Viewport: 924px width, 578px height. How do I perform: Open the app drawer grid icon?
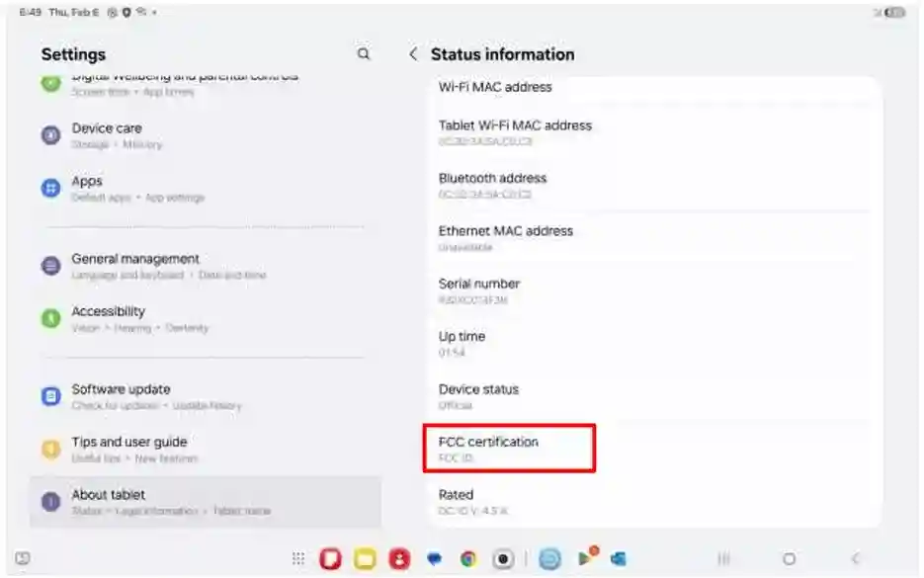(x=297, y=559)
